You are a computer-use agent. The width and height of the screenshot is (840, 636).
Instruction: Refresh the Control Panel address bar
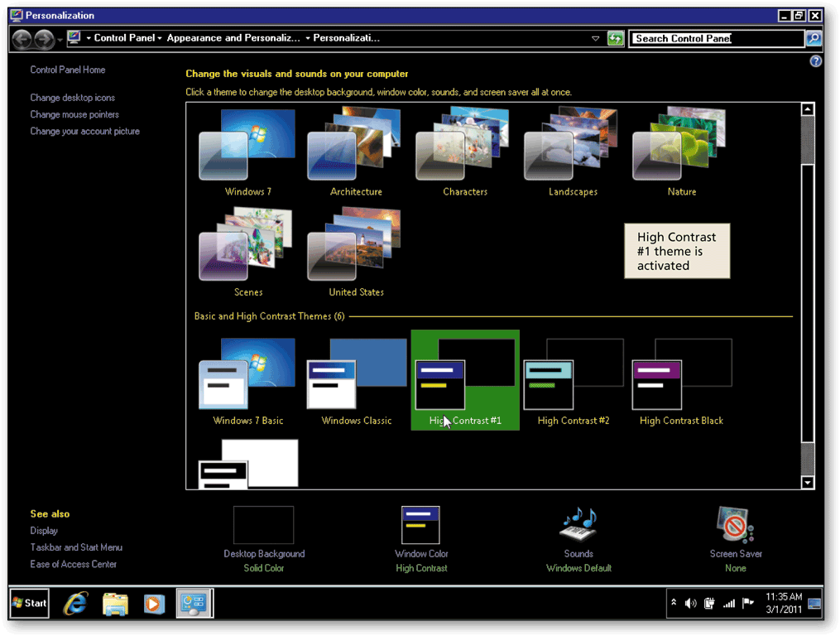[615, 38]
